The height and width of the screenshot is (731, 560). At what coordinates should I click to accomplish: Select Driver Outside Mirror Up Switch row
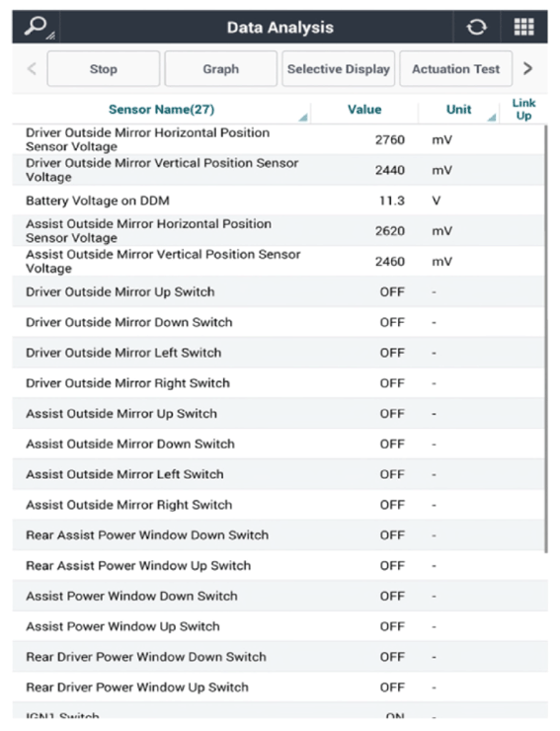pos(279,291)
